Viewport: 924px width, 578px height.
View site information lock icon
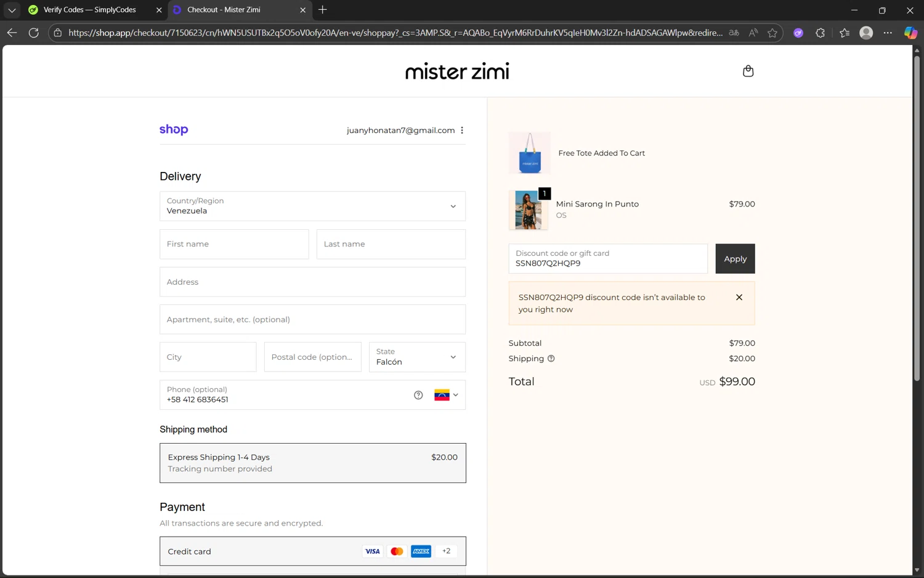[x=58, y=33]
